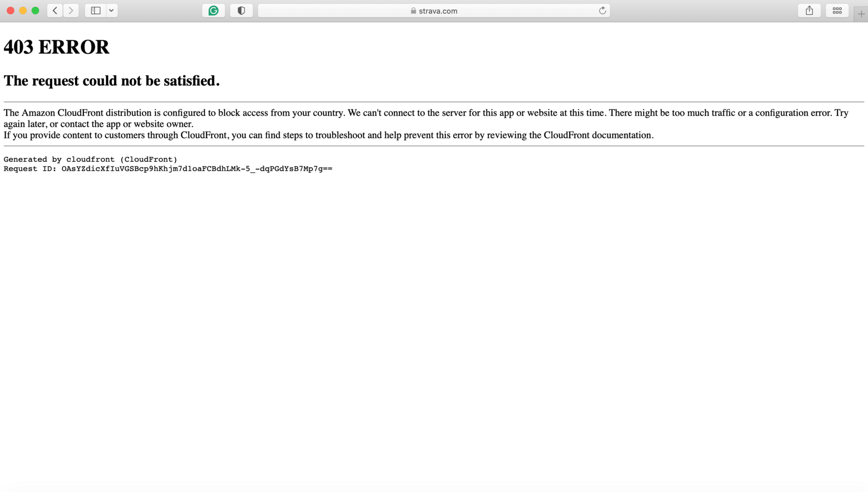Go forward using the Safari forward arrow
Image resolution: width=868 pixels, height=492 pixels.
click(71, 10)
